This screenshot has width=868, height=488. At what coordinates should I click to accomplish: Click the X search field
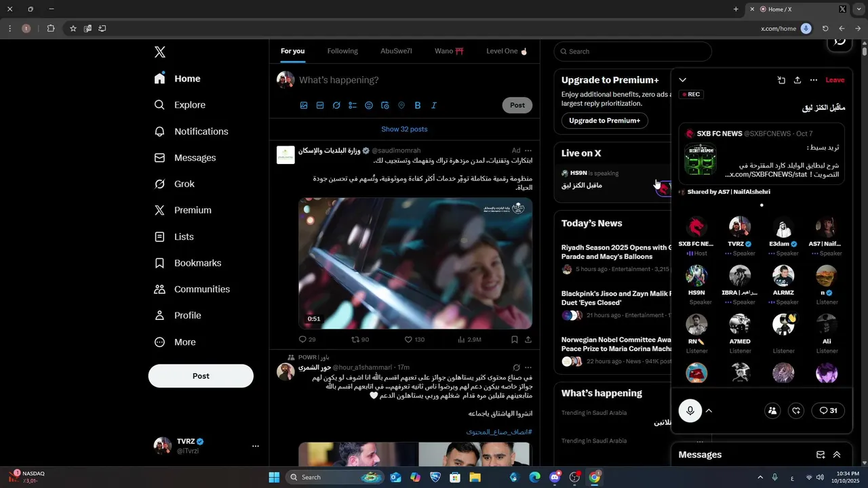pos(633,52)
